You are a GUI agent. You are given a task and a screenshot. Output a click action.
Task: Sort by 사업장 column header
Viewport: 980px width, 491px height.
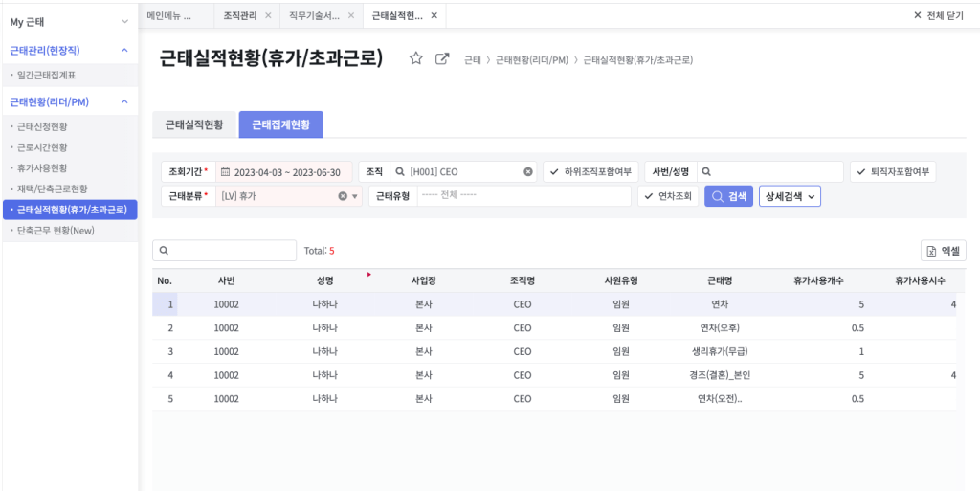click(423, 281)
